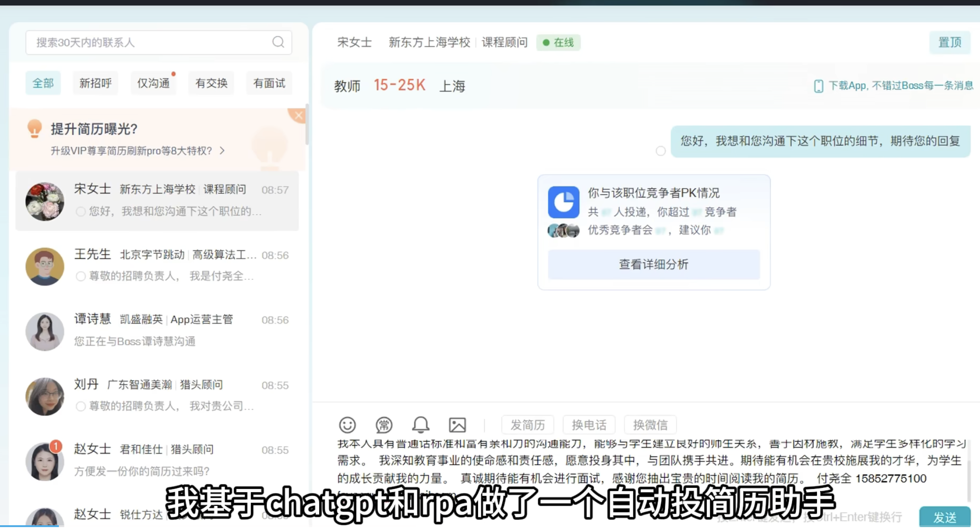Image resolution: width=980 pixels, height=528 pixels.
Task: Open common phrases (常) icon
Action: (x=384, y=425)
